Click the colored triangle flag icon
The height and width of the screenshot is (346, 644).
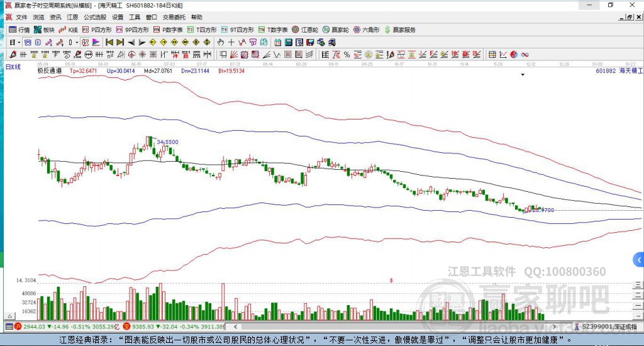pos(96,42)
